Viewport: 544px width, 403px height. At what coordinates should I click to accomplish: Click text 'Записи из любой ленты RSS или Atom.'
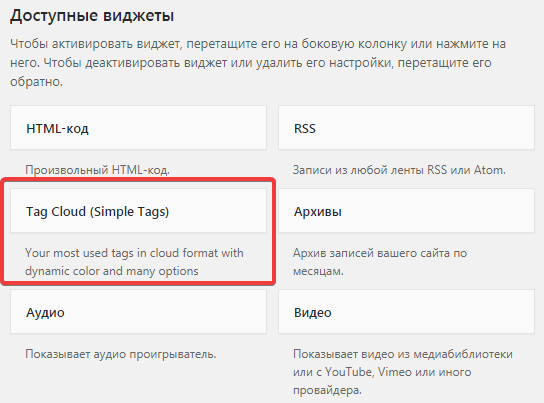(x=399, y=170)
